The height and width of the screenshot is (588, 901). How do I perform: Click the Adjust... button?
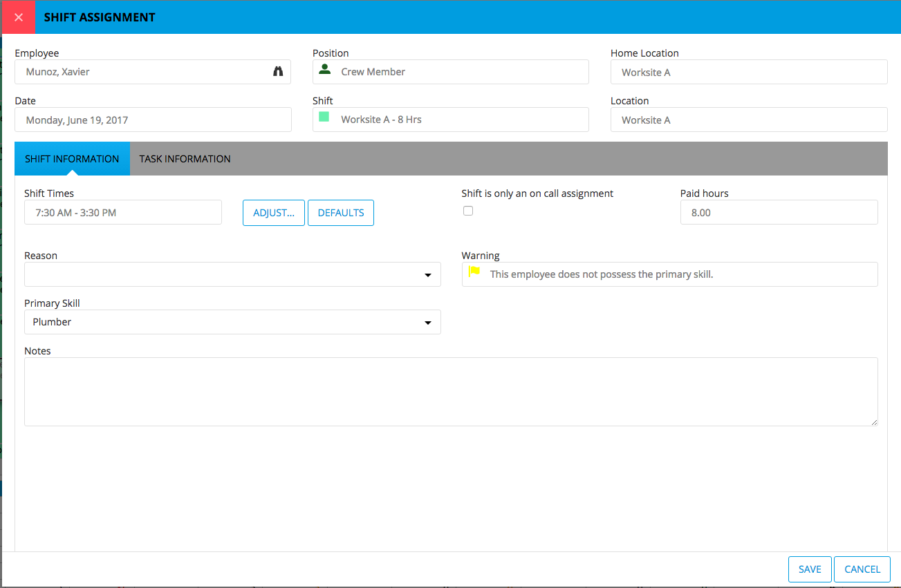pyautogui.click(x=274, y=213)
